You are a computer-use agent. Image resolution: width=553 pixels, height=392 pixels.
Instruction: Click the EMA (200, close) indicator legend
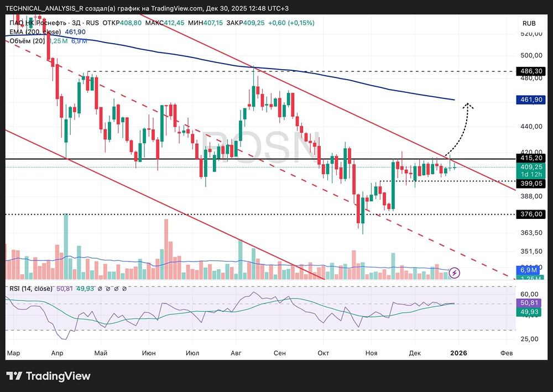[x=35, y=32]
